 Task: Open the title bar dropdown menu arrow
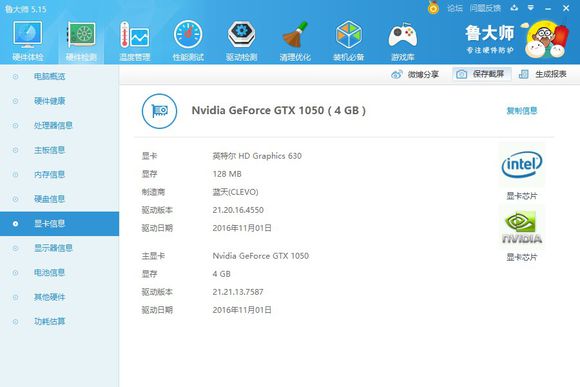click(531, 8)
